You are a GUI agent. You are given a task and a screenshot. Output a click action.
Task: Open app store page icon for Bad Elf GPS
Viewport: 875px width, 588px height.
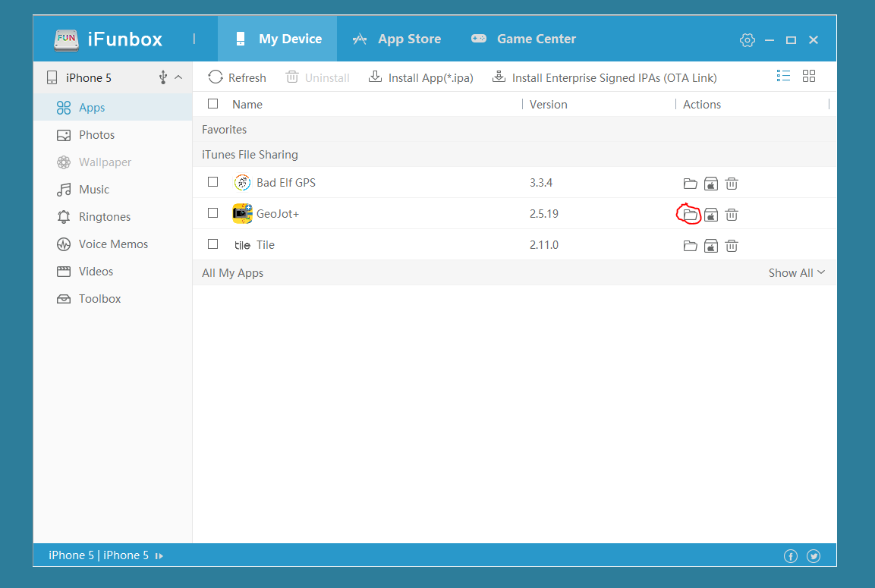[x=711, y=184]
